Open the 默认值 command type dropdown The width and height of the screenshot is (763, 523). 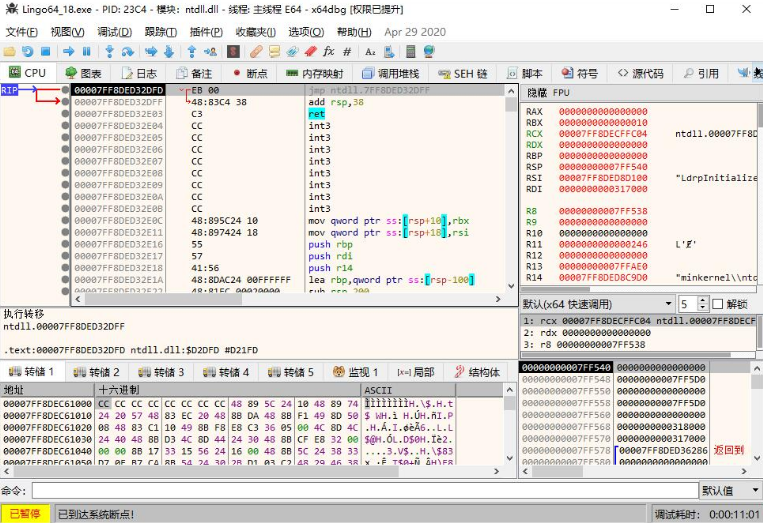728,490
